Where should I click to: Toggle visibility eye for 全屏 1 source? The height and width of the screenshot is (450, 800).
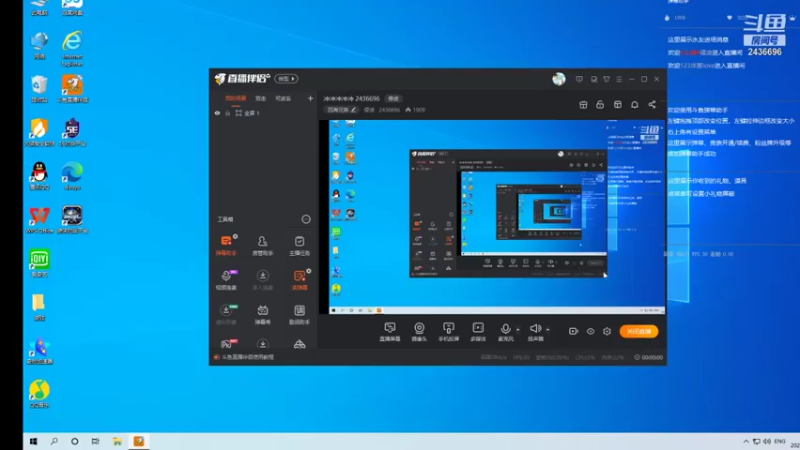pos(217,113)
